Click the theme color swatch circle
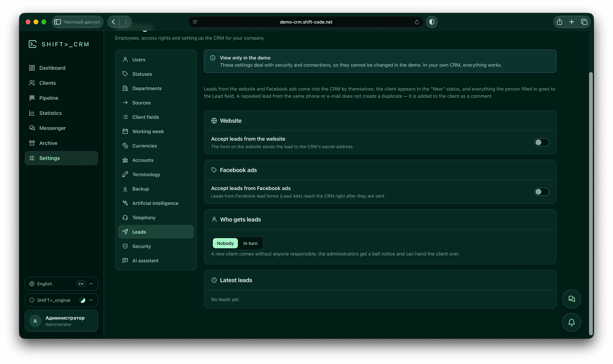Viewport: 613px width, 364px height. tap(82, 300)
